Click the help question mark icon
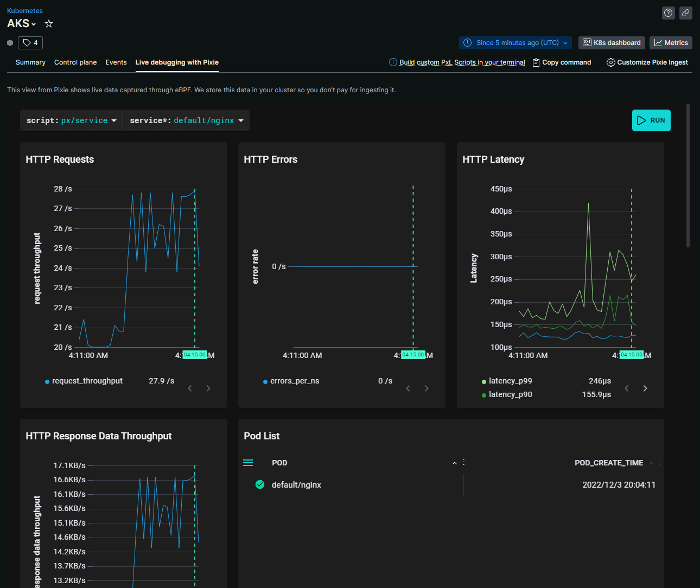Screen dimensions: 700x588 (669, 13)
